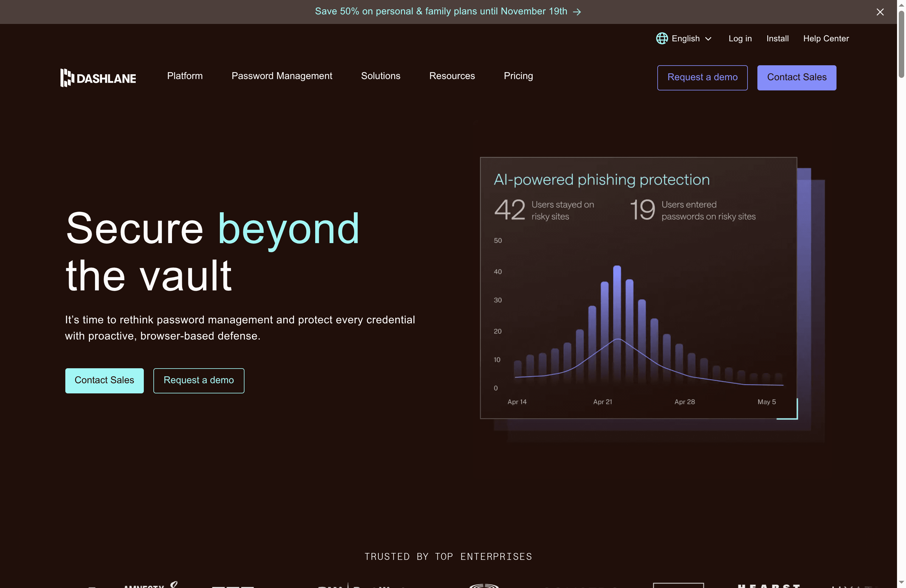The width and height of the screenshot is (906, 588).
Task: Click the Apr 28 axis label
Action: 685,402
